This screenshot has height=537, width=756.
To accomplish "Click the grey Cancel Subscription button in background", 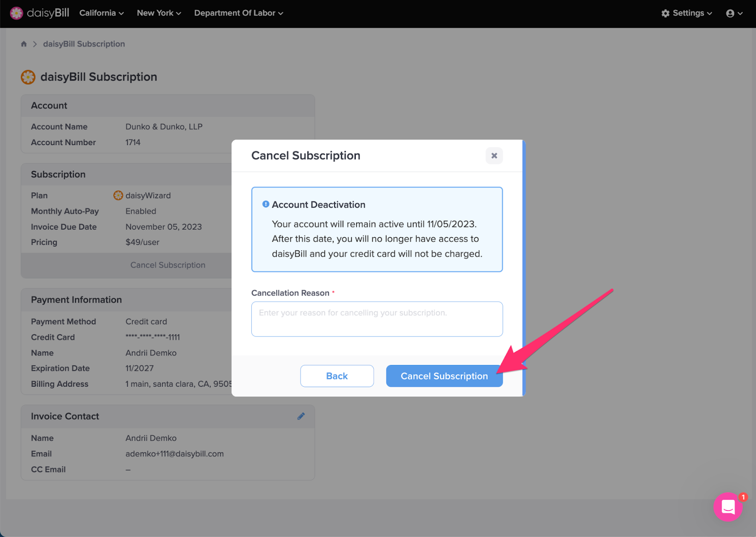I will click(x=168, y=265).
